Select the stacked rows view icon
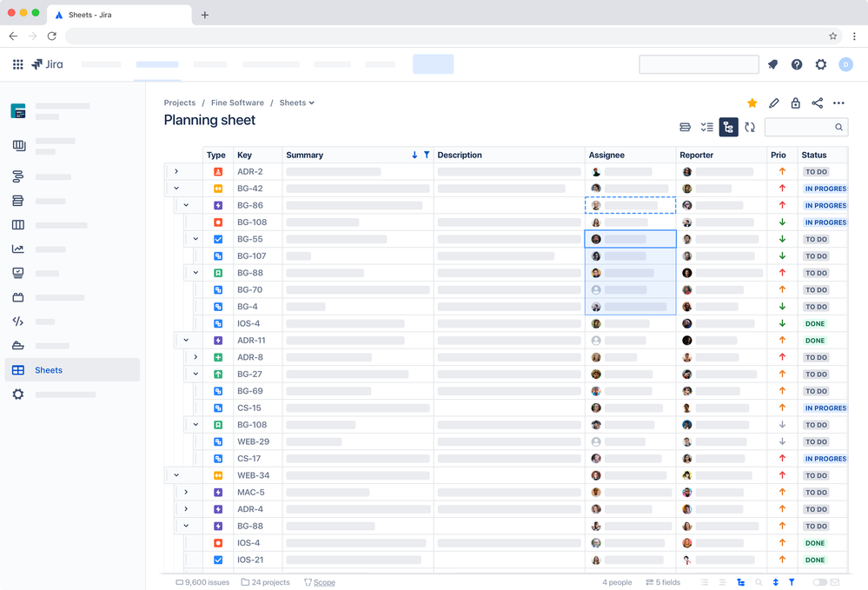This screenshot has width=868, height=590. [x=685, y=128]
